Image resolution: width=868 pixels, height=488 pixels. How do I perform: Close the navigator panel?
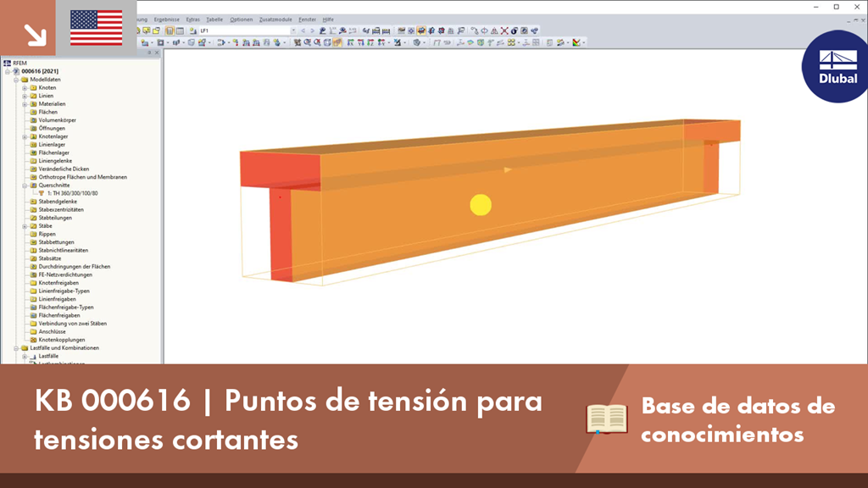pos(157,53)
